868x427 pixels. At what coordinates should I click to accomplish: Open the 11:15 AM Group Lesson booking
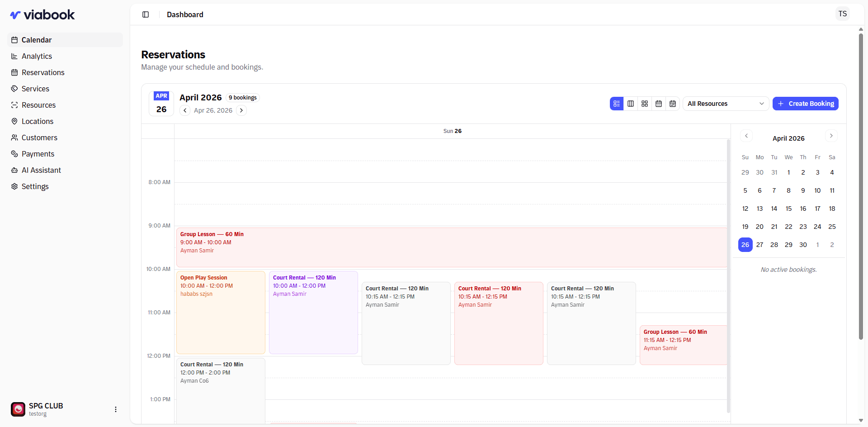tap(683, 345)
